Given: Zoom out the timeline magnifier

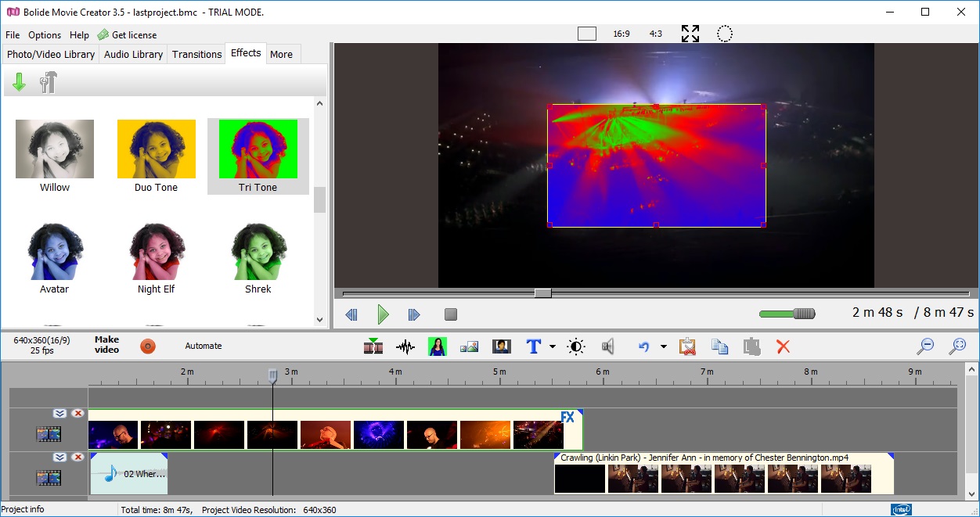Looking at the screenshot, I should (925, 346).
